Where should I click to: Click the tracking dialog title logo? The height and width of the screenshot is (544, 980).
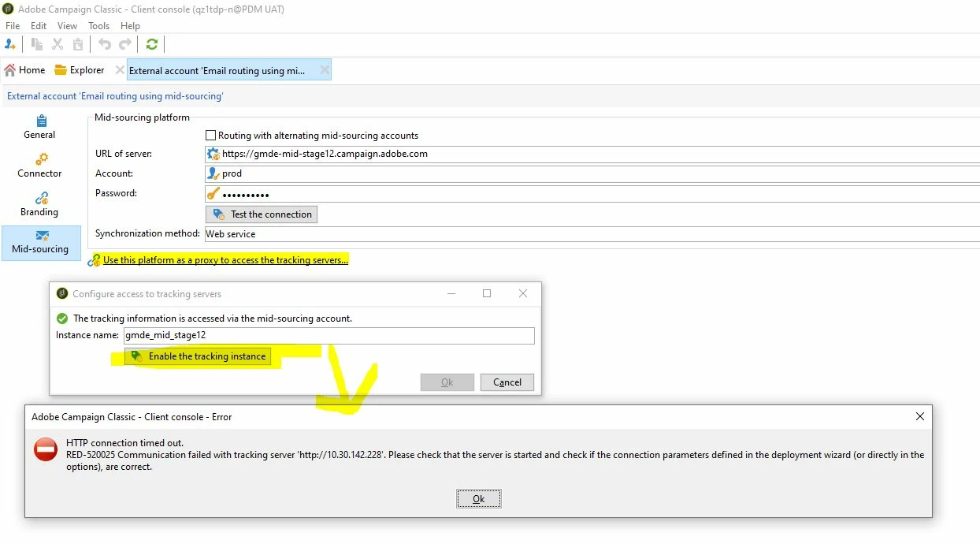62,293
